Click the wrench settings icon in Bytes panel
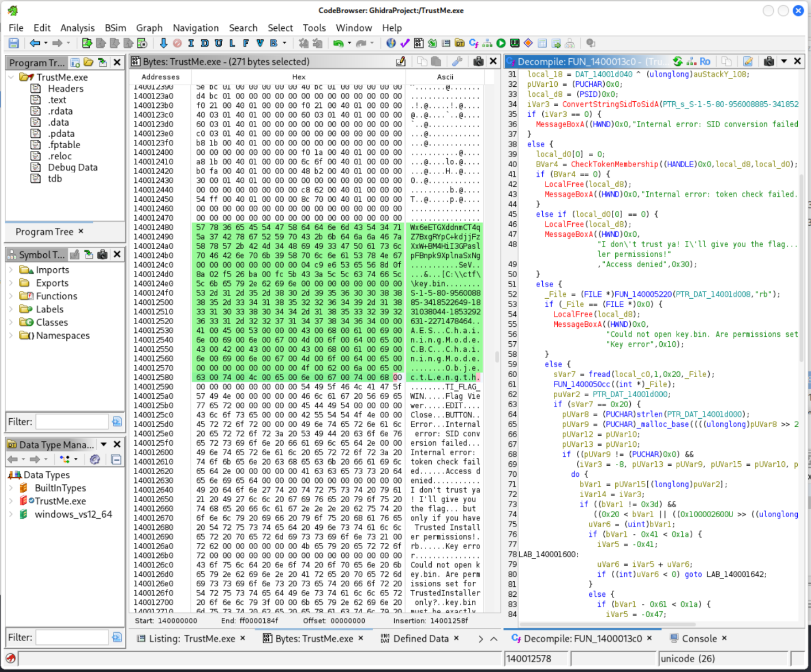 457,61
